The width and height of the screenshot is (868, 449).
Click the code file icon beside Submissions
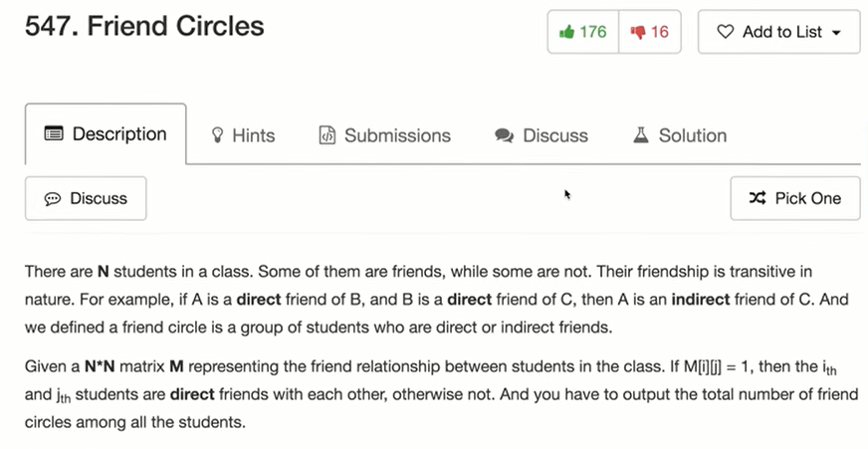point(326,135)
